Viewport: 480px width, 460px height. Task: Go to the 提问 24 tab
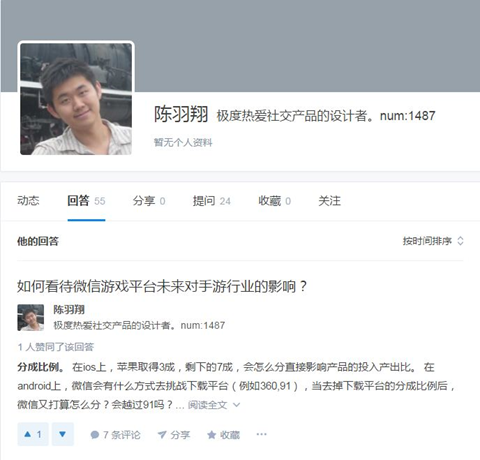(x=212, y=201)
